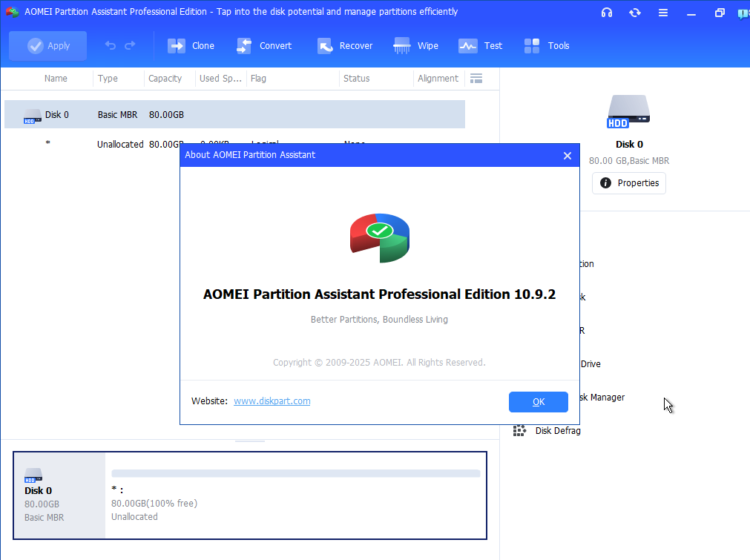Image resolution: width=750 pixels, height=560 pixels.
Task: Open the Test tool
Action: 480,46
